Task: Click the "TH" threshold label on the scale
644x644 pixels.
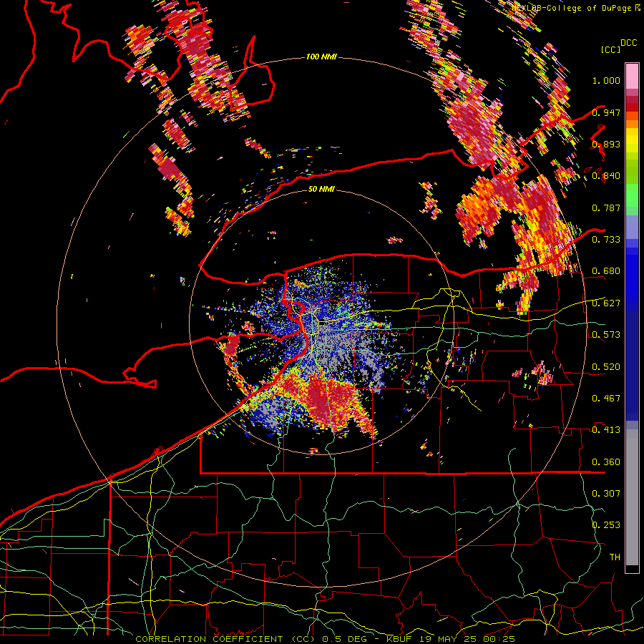Action: (x=615, y=557)
